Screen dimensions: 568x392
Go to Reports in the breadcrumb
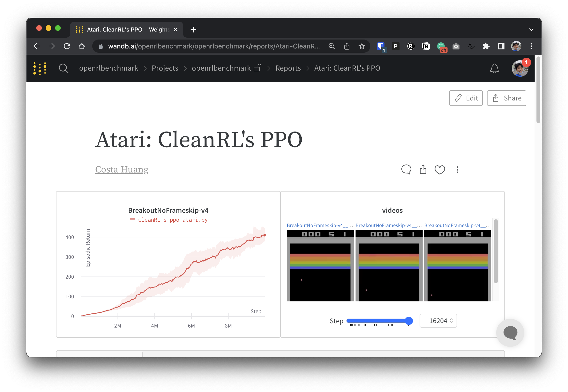288,68
